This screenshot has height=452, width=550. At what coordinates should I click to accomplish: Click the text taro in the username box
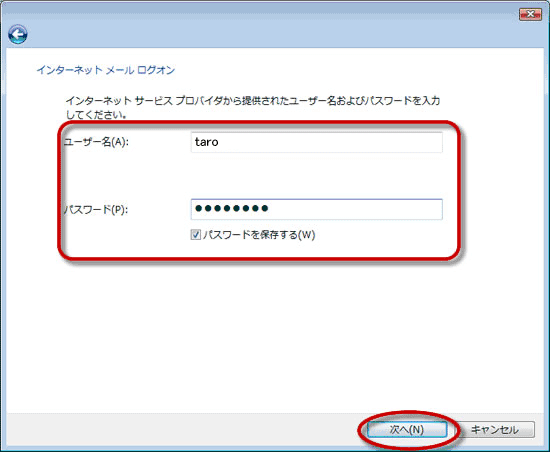click(x=207, y=142)
